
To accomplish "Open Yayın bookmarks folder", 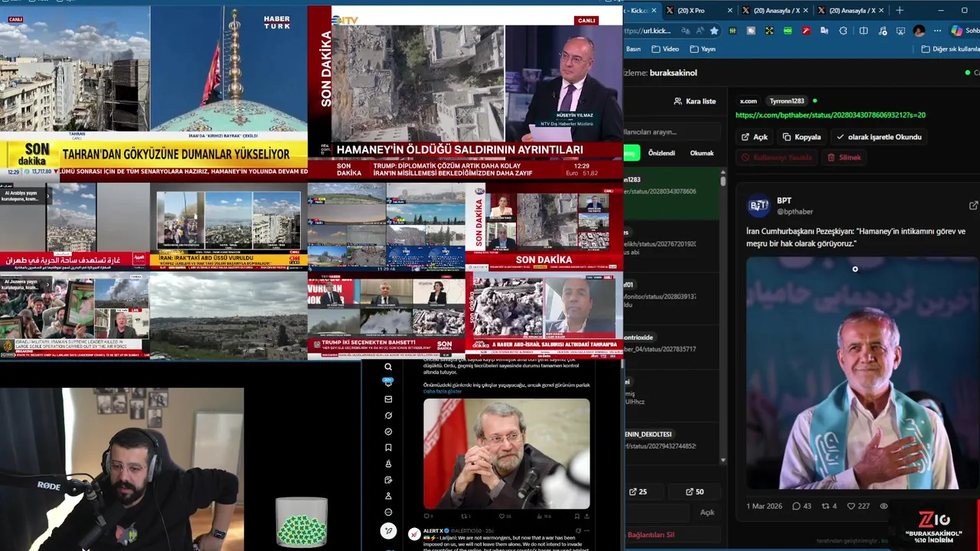I will coord(703,49).
